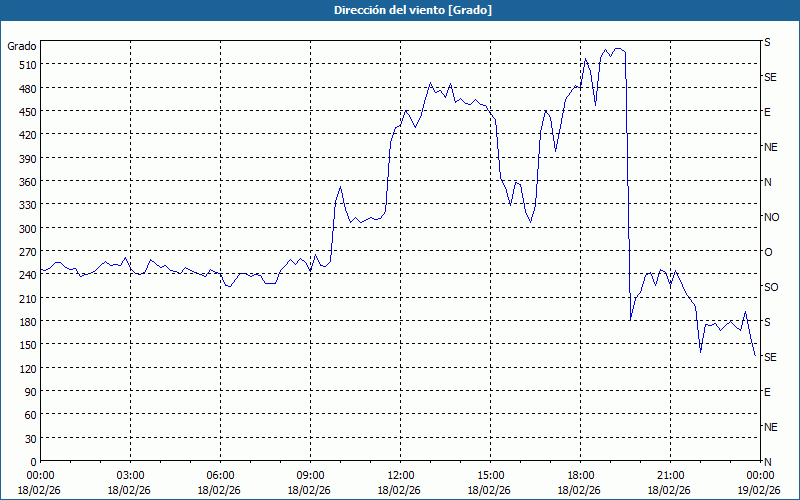
Task: Click the "SE" compass label level with 135
Action: tap(770, 357)
